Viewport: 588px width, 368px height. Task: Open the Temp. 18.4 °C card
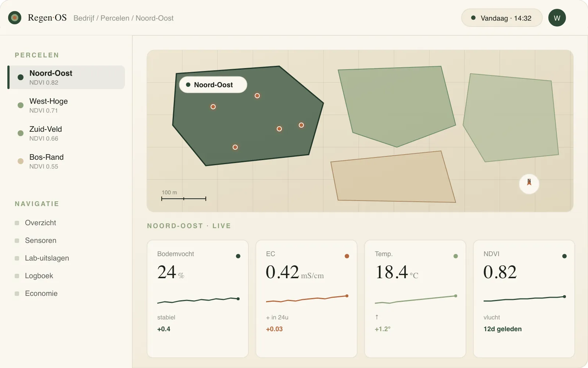415,299
